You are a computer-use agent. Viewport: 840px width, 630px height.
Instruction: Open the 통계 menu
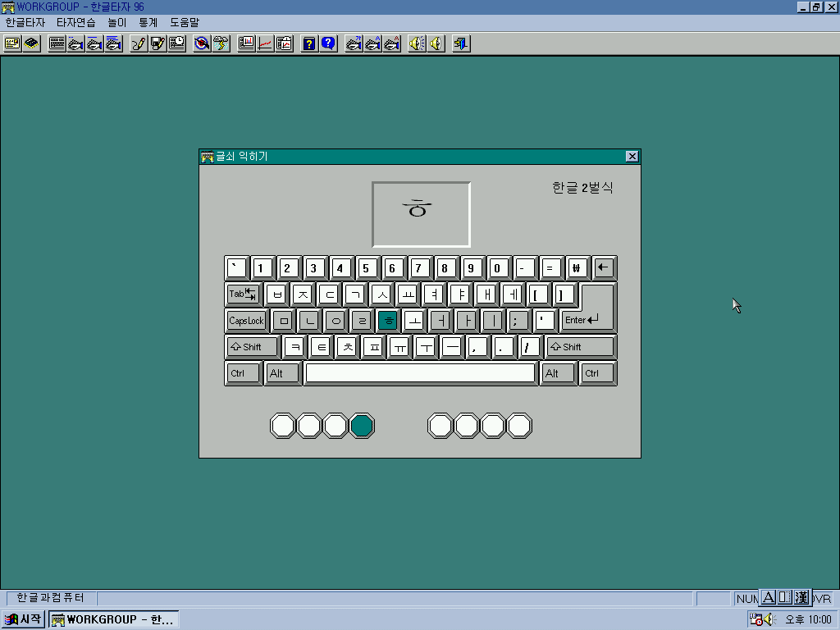tap(148, 22)
